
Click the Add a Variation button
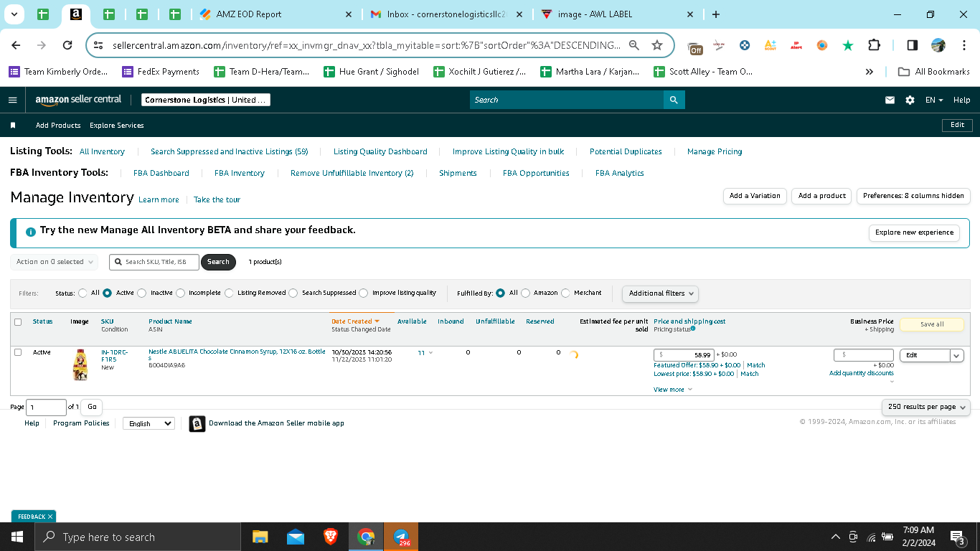point(755,196)
